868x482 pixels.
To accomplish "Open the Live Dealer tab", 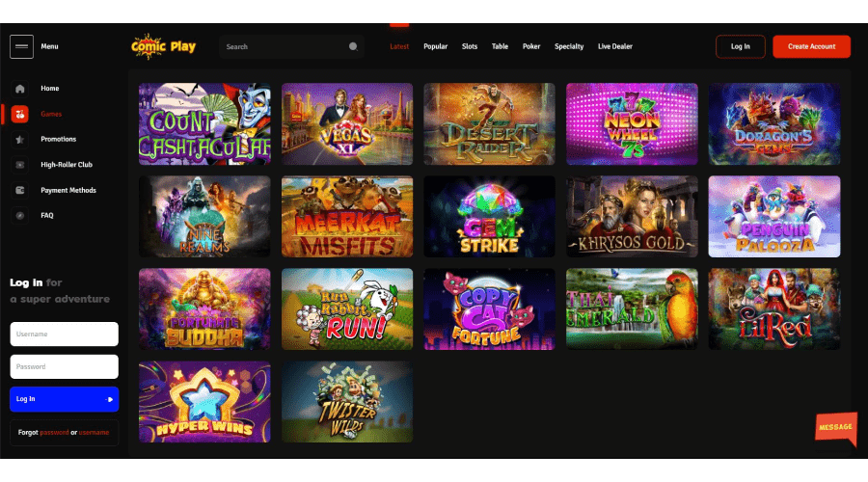I will click(616, 46).
